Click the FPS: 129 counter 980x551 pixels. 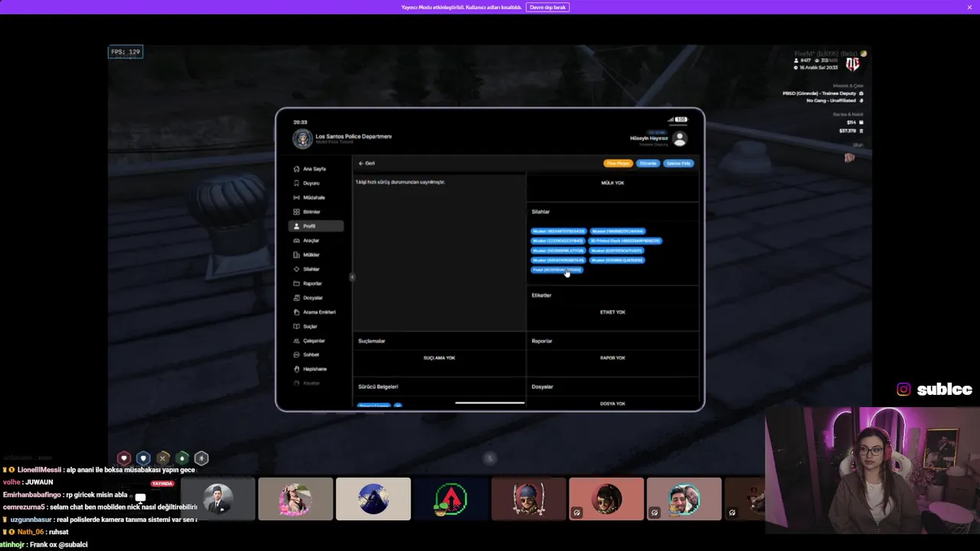(126, 52)
